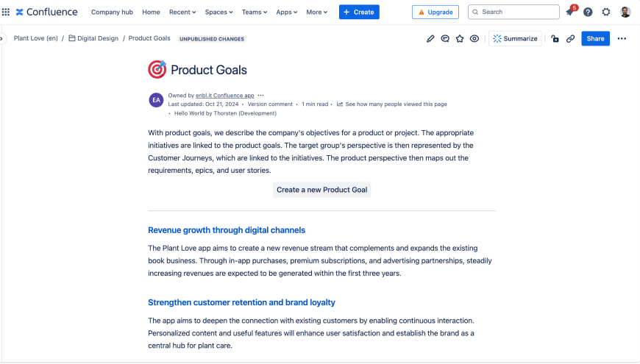The image size is (640, 364).
Task: Click Create a new Product Goal button
Action: point(321,190)
